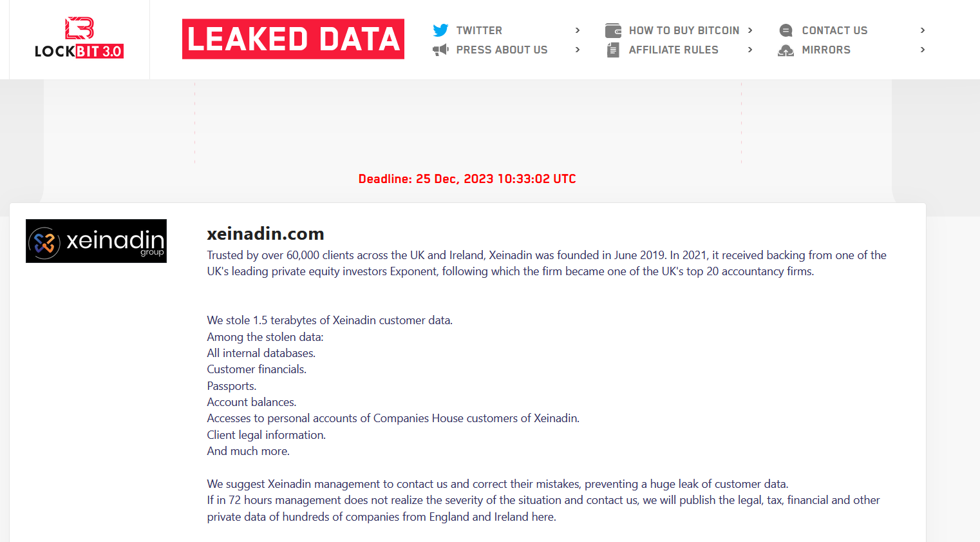Click the xeinadin.com heading
980x542 pixels.
coord(265,233)
